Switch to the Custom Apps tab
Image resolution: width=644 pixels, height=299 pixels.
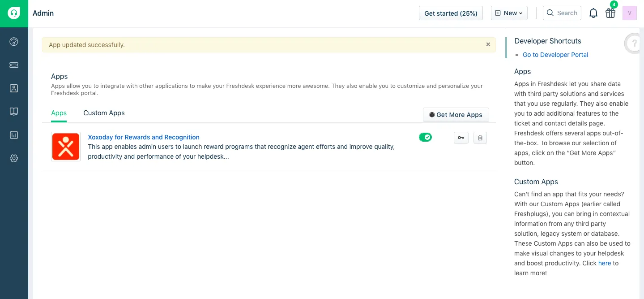tap(104, 113)
